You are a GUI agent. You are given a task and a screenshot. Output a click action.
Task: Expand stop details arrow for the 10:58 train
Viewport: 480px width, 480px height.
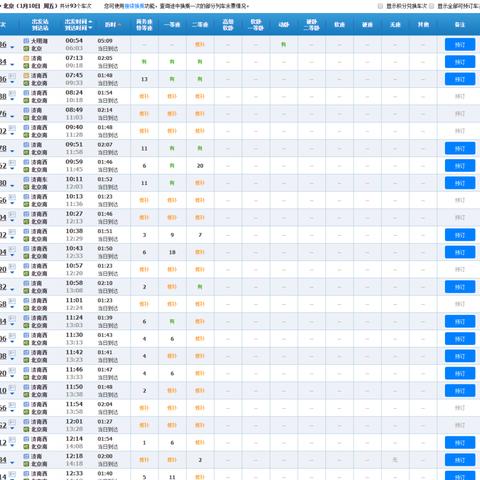tap(12, 290)
